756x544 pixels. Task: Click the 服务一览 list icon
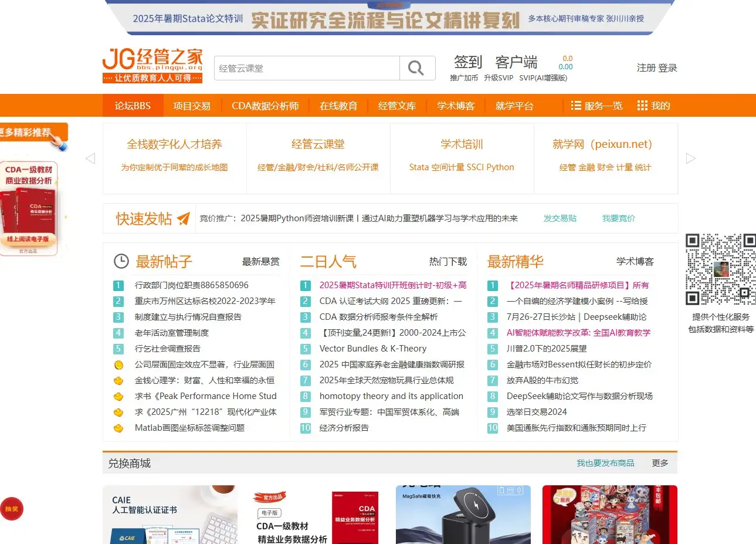point(577,106)
